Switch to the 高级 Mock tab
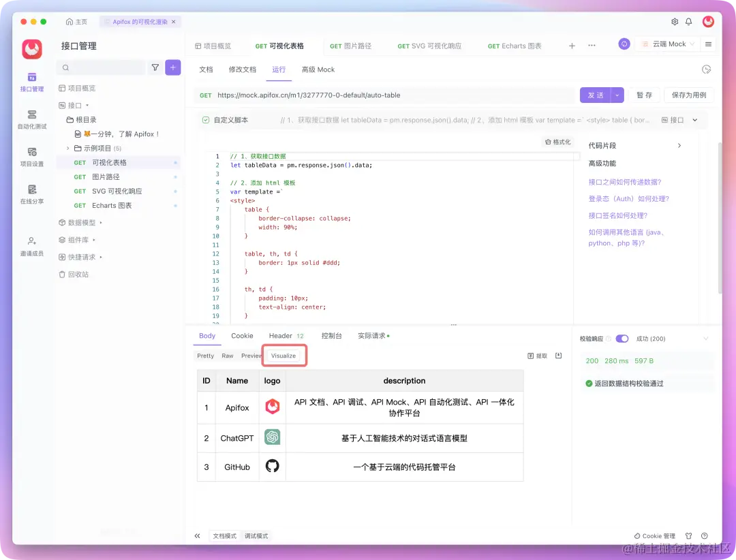736x560 pixels. [x=318, y=69]
